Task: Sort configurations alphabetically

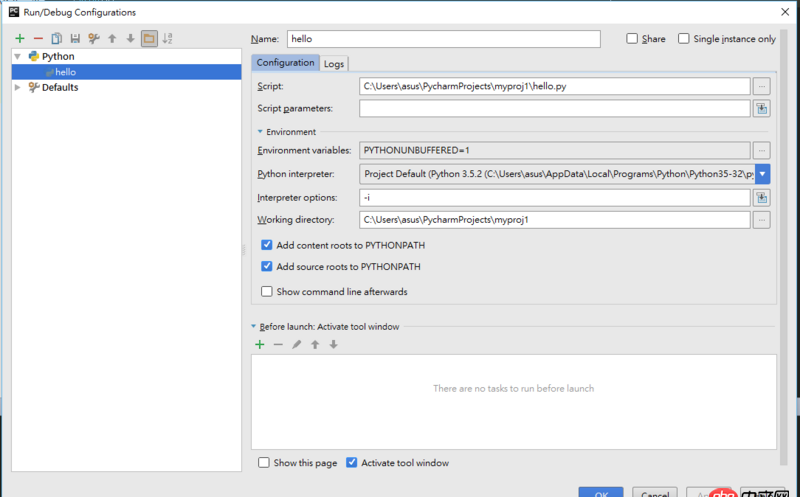Action: [x=167, y=38]
